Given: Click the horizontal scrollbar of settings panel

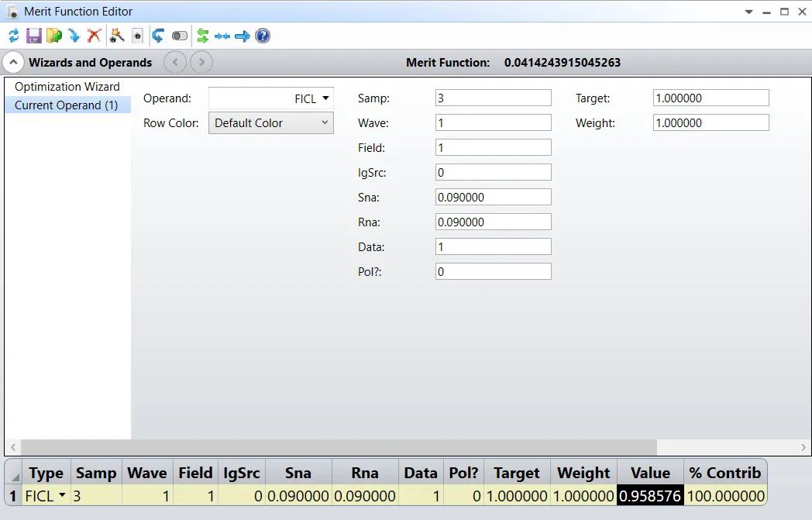Looking at the screenshot, I should tap(339, 447).
